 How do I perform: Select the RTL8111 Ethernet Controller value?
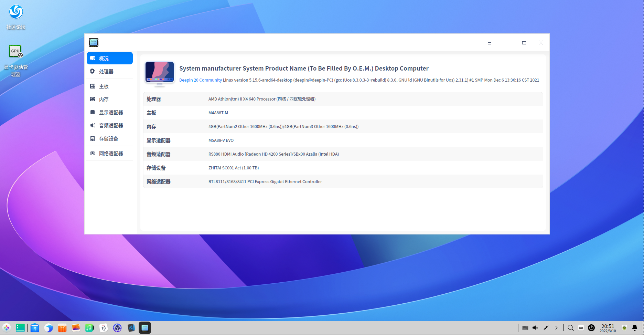pos(265,181)
